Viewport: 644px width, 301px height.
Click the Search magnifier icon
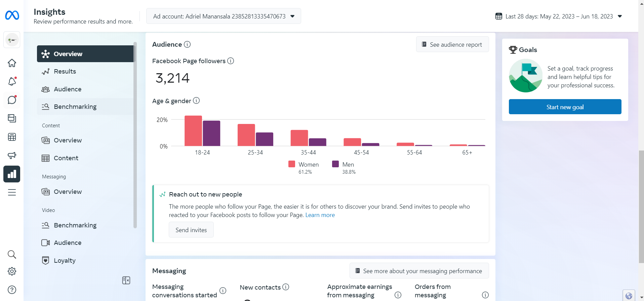point(12,254)
